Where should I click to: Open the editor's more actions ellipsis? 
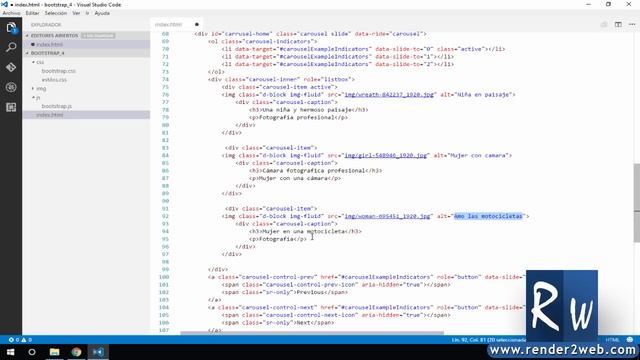click(x=632, y=24)
